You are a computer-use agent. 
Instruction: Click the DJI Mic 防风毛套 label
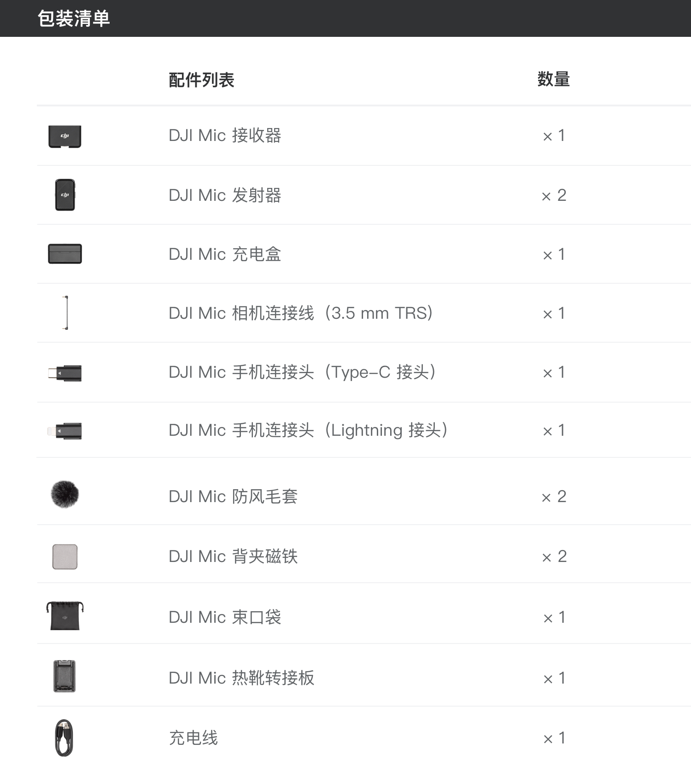tap(233, 497)
